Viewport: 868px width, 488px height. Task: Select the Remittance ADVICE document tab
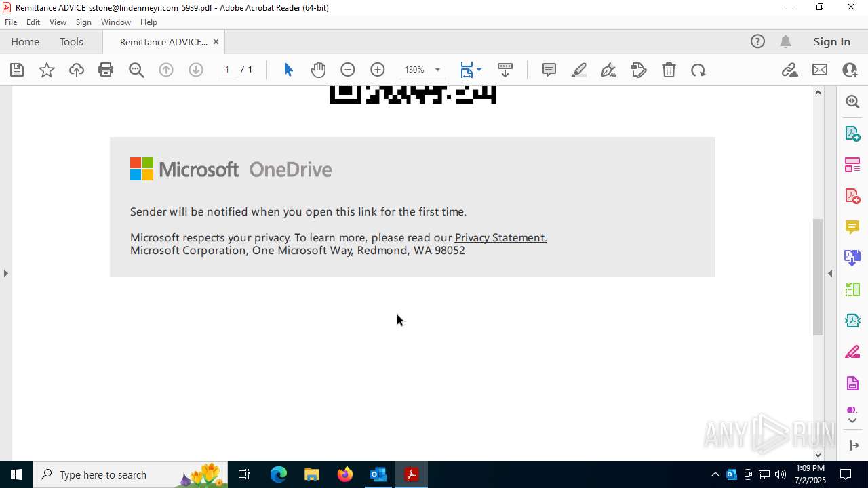[x=163, y=42]
